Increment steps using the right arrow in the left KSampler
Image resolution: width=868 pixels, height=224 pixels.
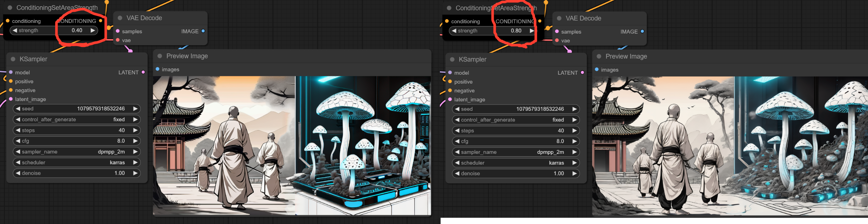135,130
